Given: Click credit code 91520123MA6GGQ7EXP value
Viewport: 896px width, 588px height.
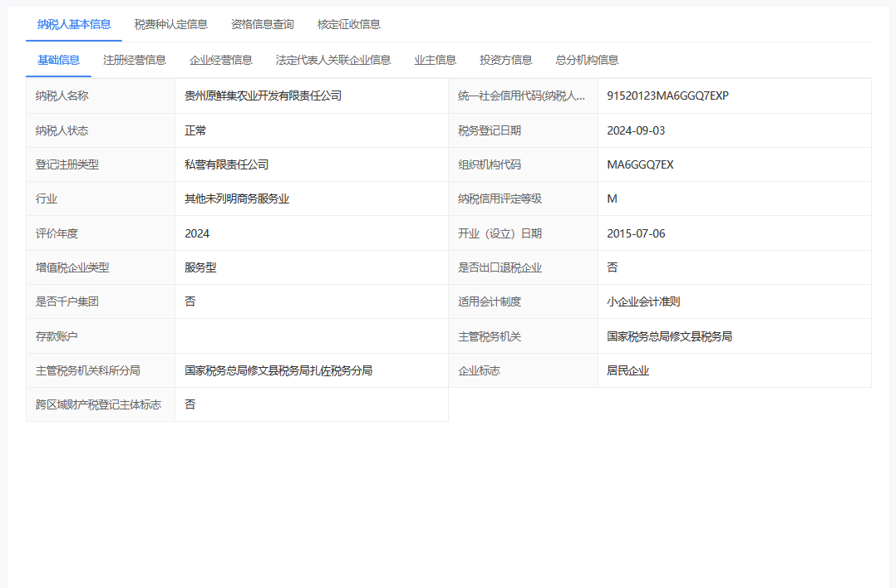Looking at the screenshot, I should (x=667, y=96).
